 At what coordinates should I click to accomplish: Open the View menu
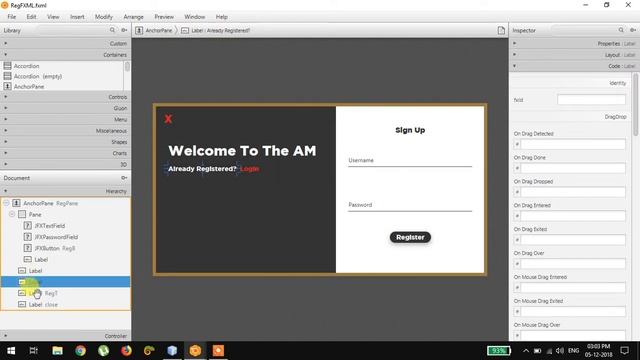[53, 17]
